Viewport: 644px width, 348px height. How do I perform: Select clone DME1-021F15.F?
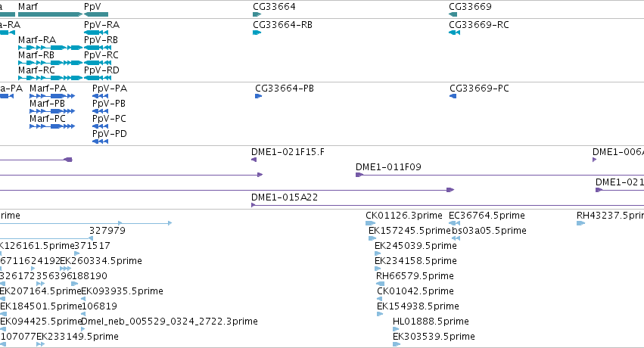tap(254, 160)
